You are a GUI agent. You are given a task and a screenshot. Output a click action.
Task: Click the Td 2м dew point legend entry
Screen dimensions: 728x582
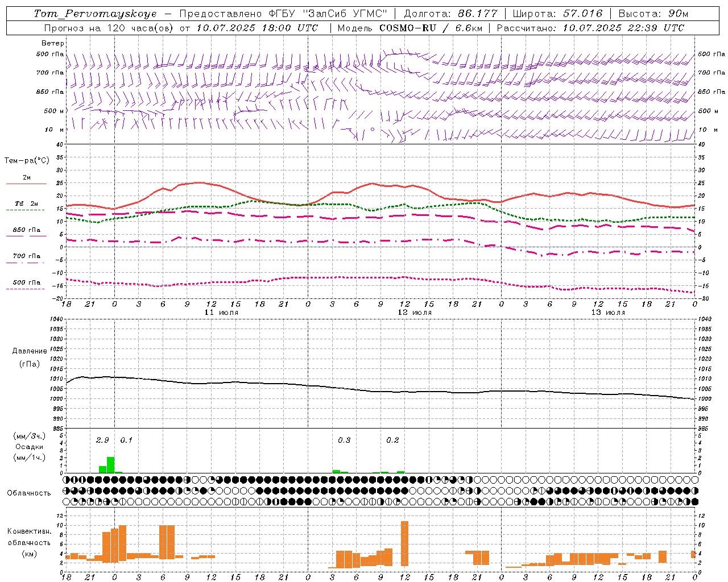click(26, 203)
